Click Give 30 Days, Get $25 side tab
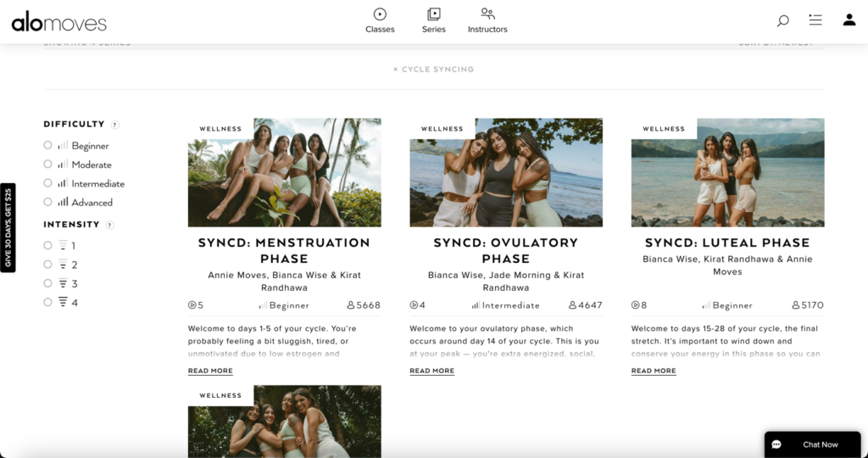This screenshot has height=458, width=868. tap(8, 228)
